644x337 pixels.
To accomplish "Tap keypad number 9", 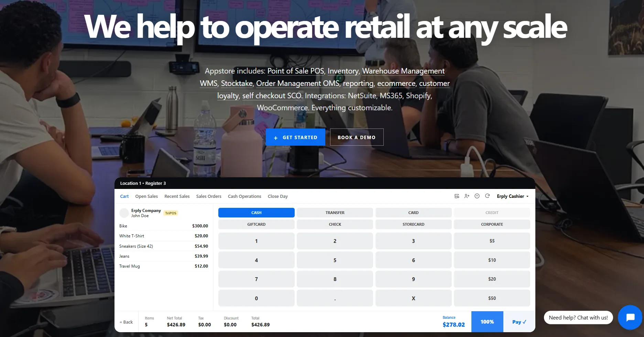I will (x=413, y=279).
